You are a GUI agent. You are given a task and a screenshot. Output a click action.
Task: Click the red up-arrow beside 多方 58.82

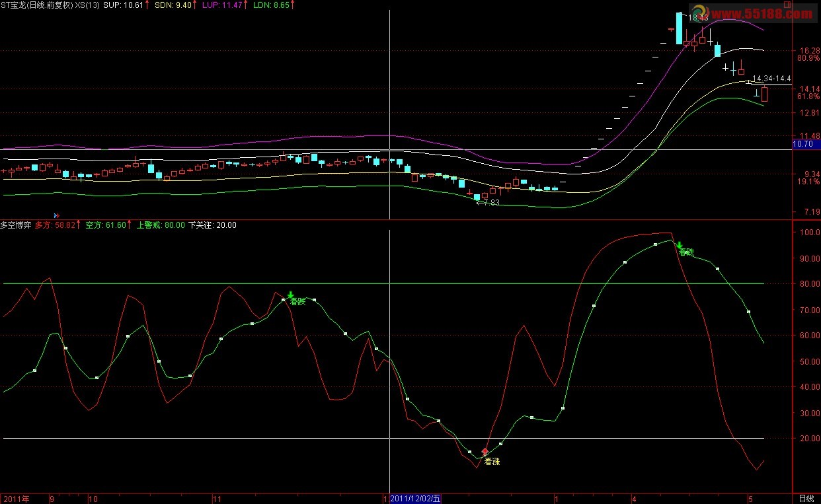pos(79,225)
